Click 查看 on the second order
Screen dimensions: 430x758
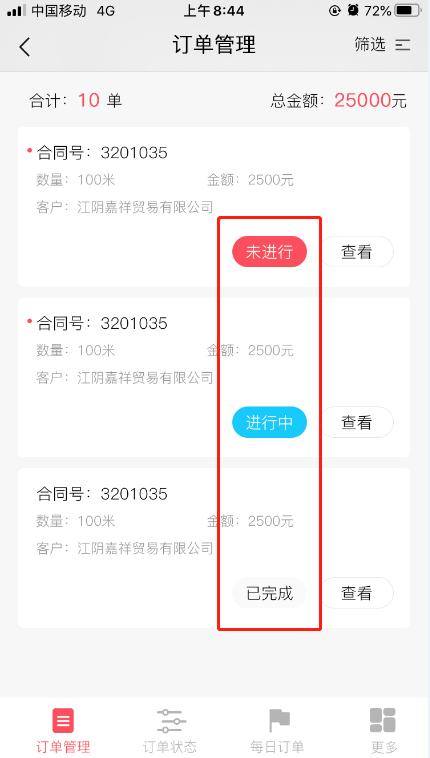357,422
